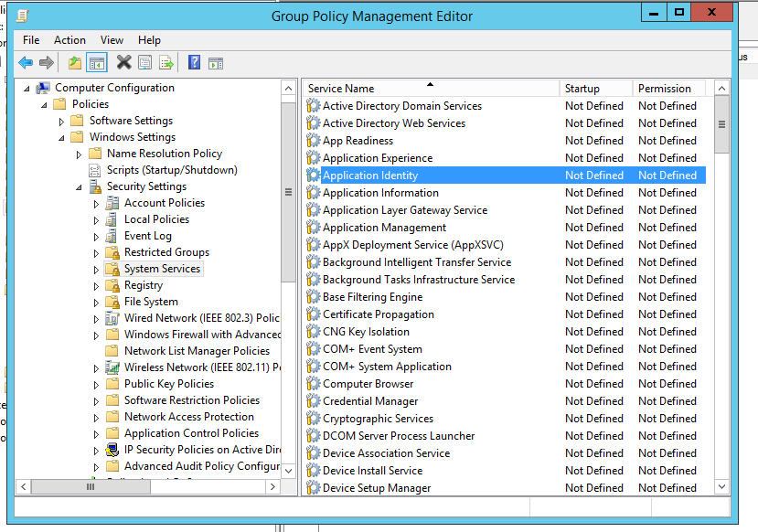
Task: Click the Event Log icon in tree
Action: coord(112,236)
